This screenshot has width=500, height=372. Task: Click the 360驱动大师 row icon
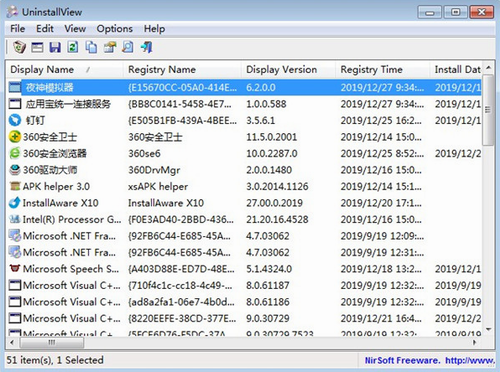click(x=15, y=170)
